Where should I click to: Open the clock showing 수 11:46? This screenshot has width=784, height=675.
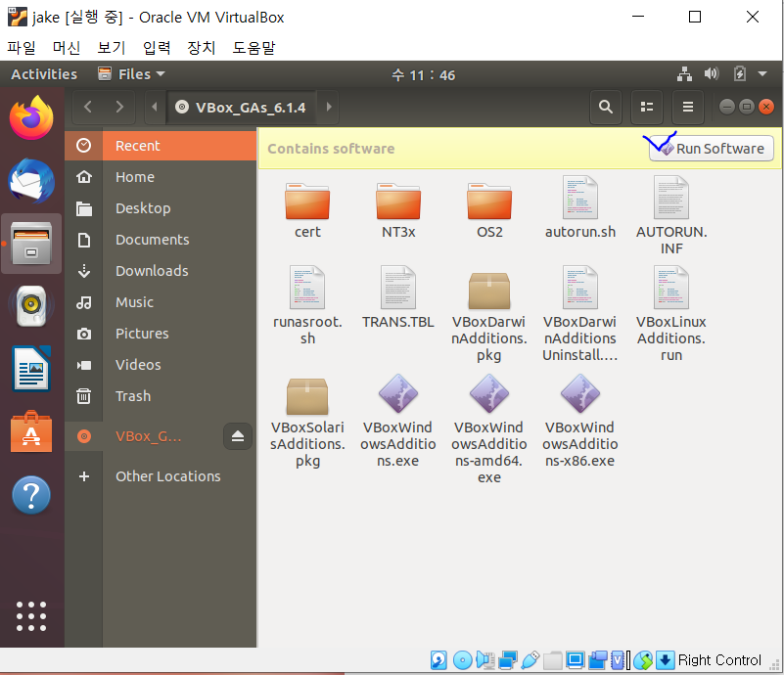[424, 75]
